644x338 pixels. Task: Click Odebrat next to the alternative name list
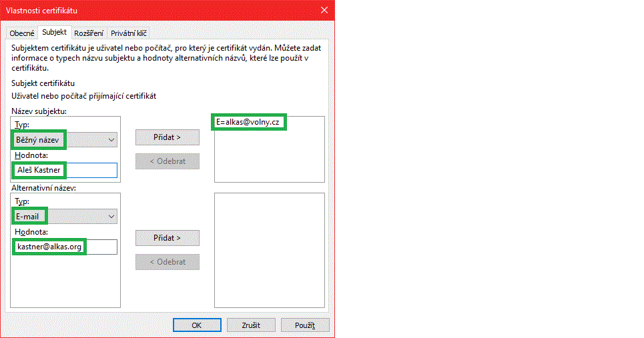[x=167, y=262]
